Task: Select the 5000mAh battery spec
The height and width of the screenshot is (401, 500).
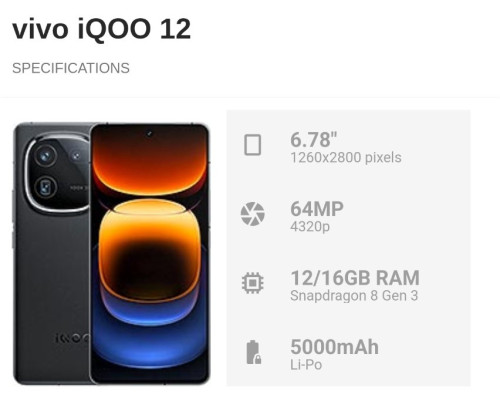Action: click(334, 347)
